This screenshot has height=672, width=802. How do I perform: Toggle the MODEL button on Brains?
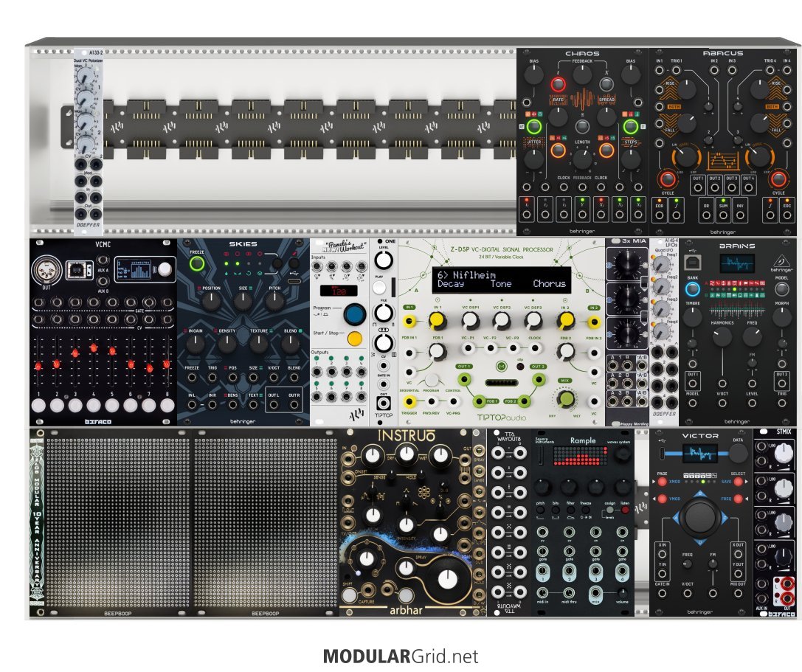click(781, 289)
